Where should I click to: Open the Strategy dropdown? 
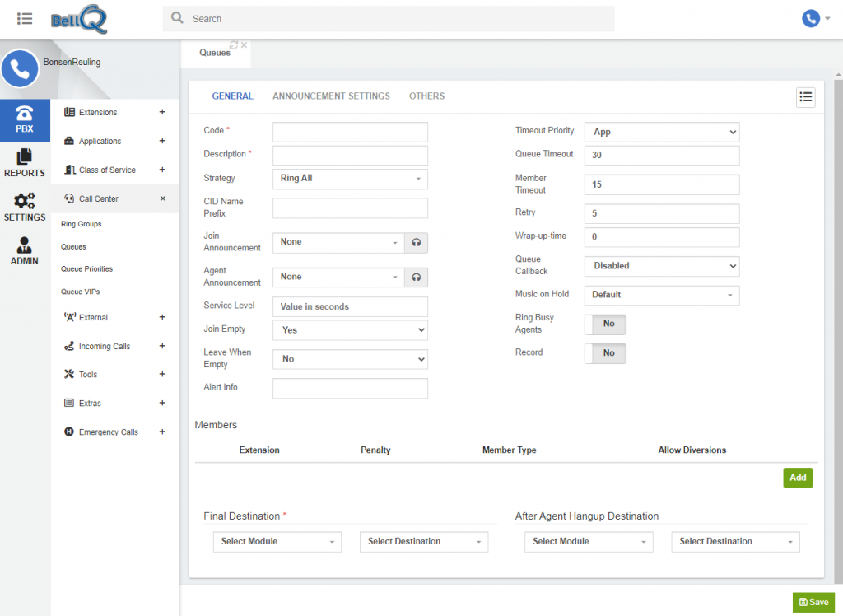(350, 179)
